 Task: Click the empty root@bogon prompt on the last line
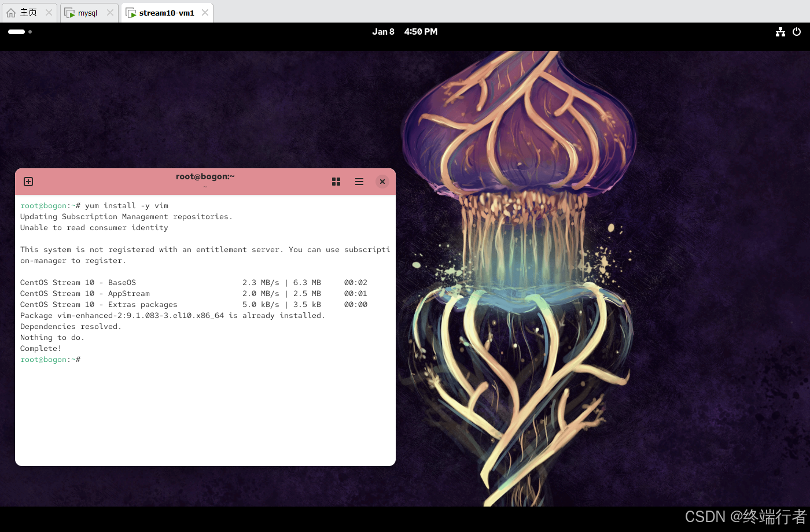tap(50, 360)
